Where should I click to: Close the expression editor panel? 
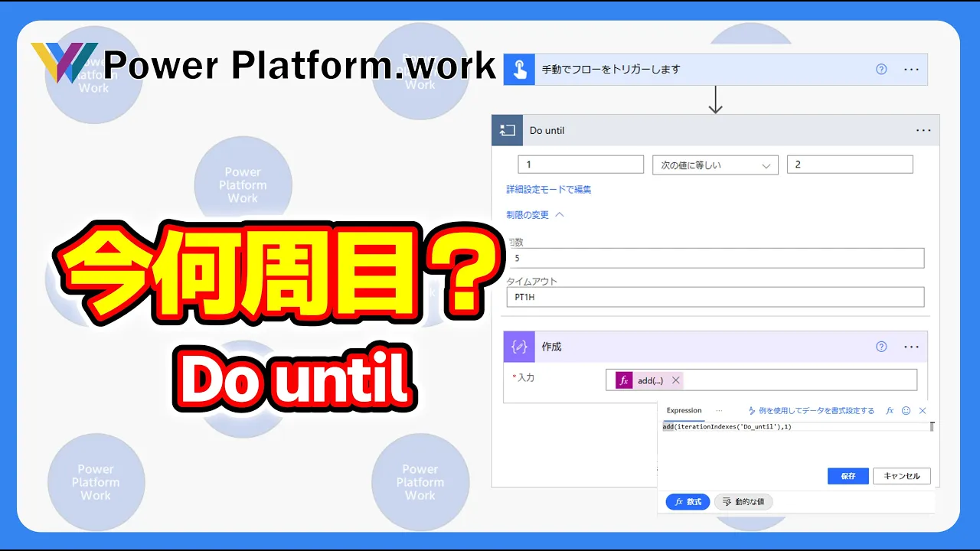point(923,411)
